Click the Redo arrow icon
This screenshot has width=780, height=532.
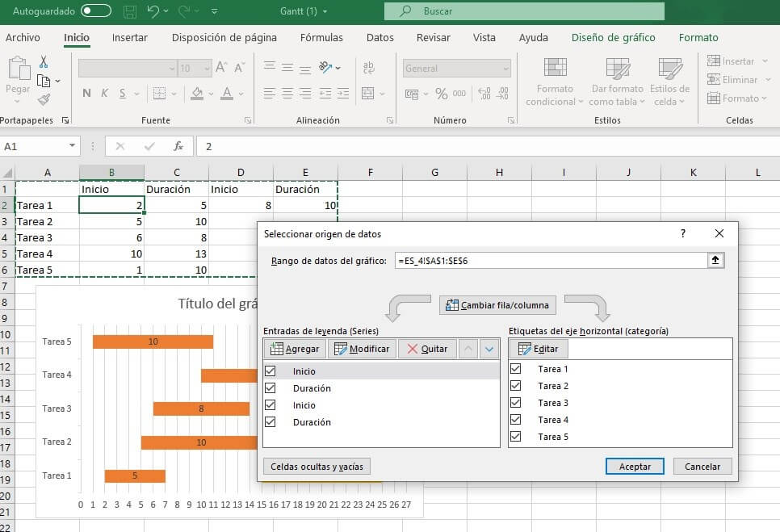coord(184,11)
